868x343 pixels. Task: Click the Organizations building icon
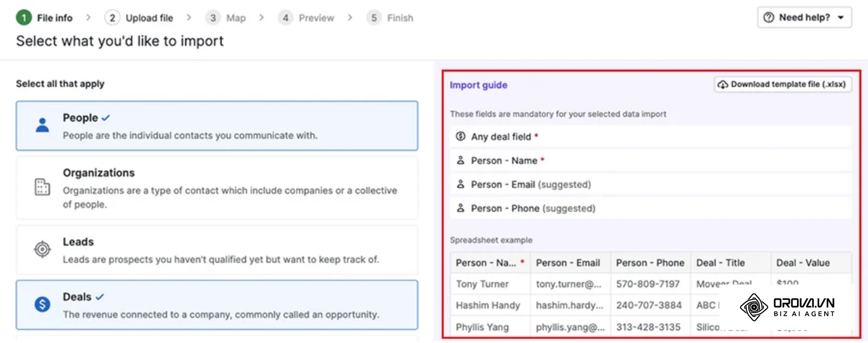tap(42, 186)
